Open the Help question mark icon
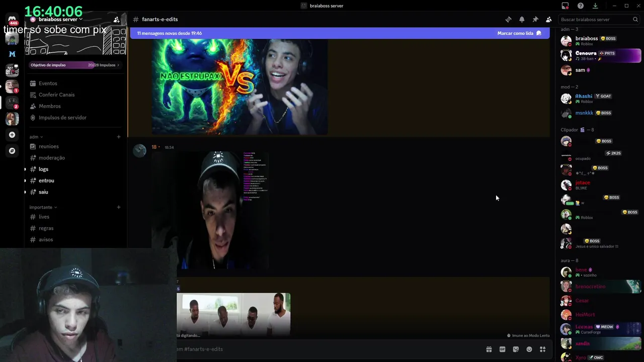This screenshot has height=362, width=644. 581,6
